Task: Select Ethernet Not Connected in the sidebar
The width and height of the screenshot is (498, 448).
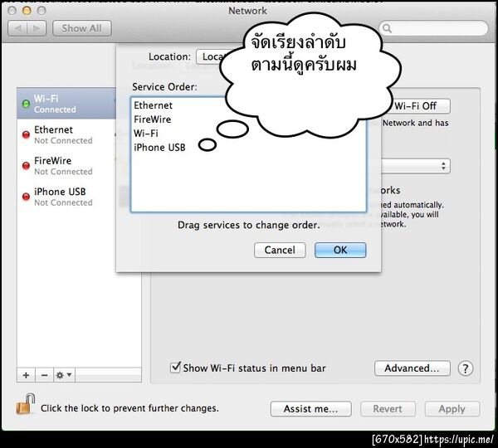Action: (66, 134)
